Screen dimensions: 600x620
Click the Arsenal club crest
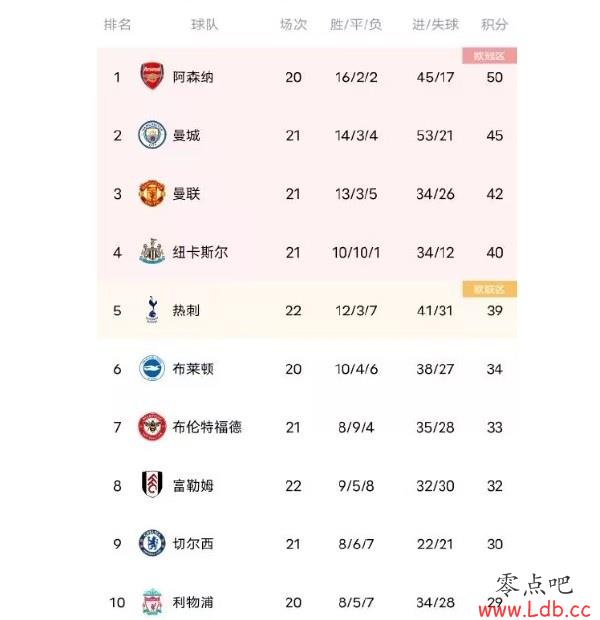[152, 76]
